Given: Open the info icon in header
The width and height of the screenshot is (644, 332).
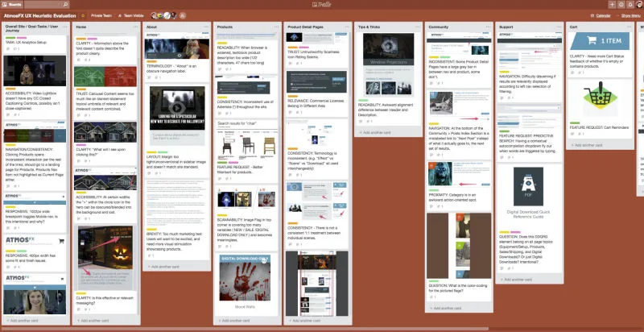Looking at the screenshot, I should (621, 5).
